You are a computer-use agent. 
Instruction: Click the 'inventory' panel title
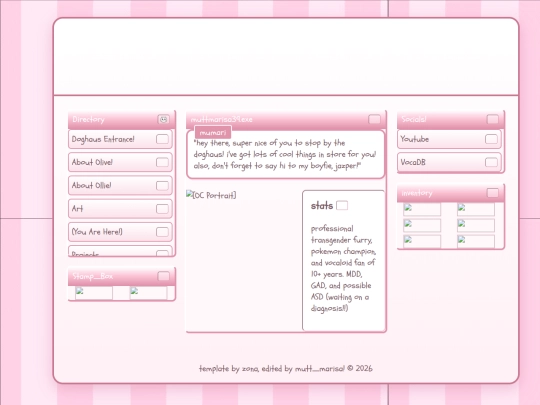[x=417, y=193]
